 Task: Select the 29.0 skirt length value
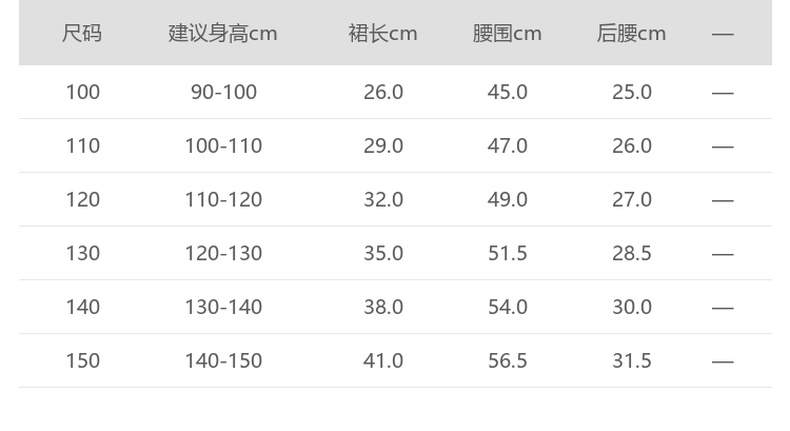[x=383, y=146]
